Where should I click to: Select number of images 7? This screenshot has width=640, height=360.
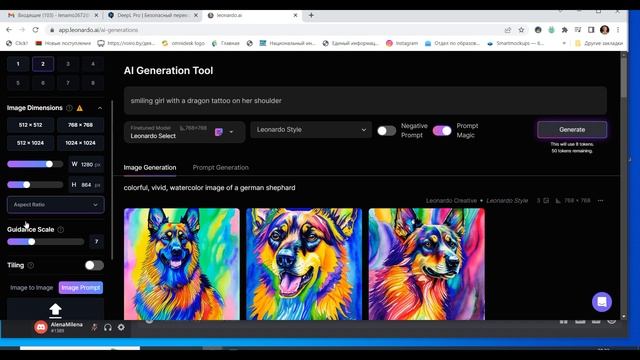68,83
